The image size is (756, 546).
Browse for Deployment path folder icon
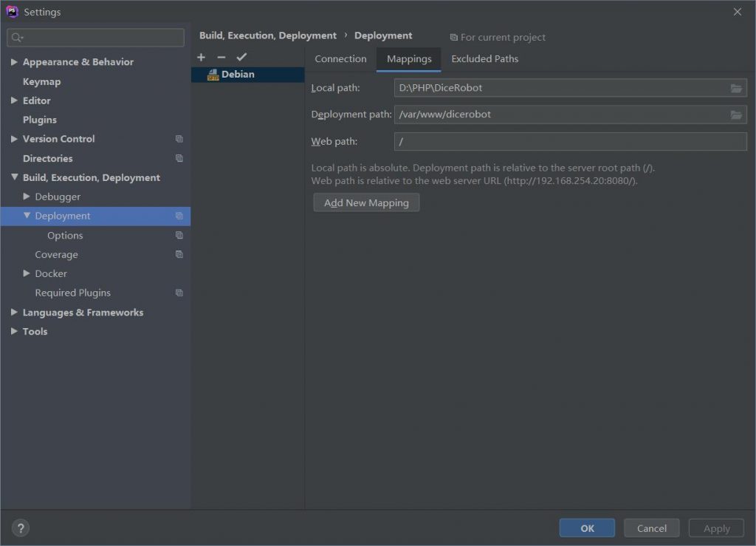736,115
